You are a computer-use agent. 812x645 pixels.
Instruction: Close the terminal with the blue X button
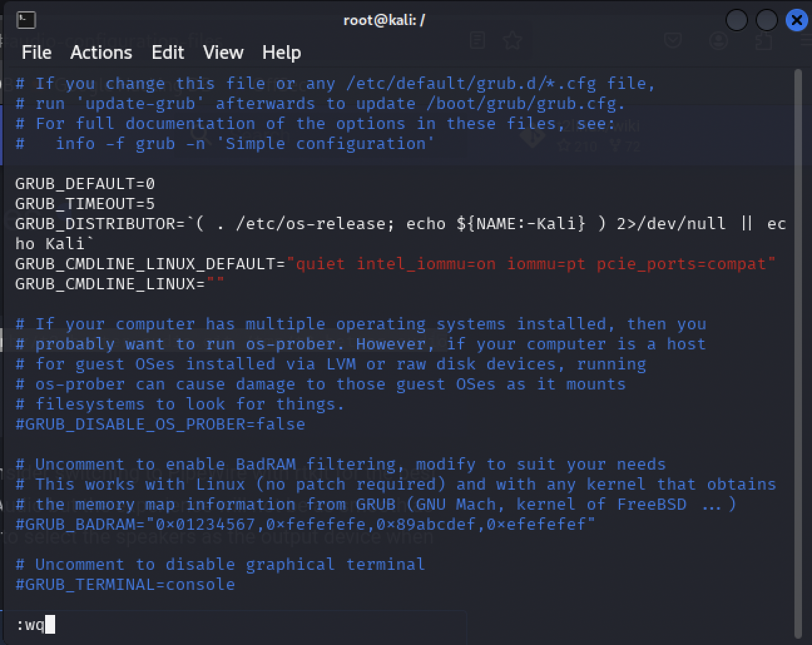tap(797, 20)
